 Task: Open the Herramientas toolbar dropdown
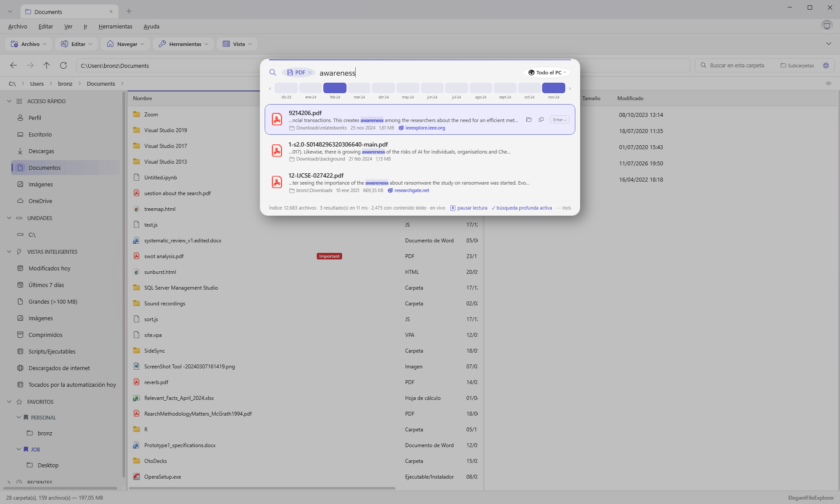[184, 44]
